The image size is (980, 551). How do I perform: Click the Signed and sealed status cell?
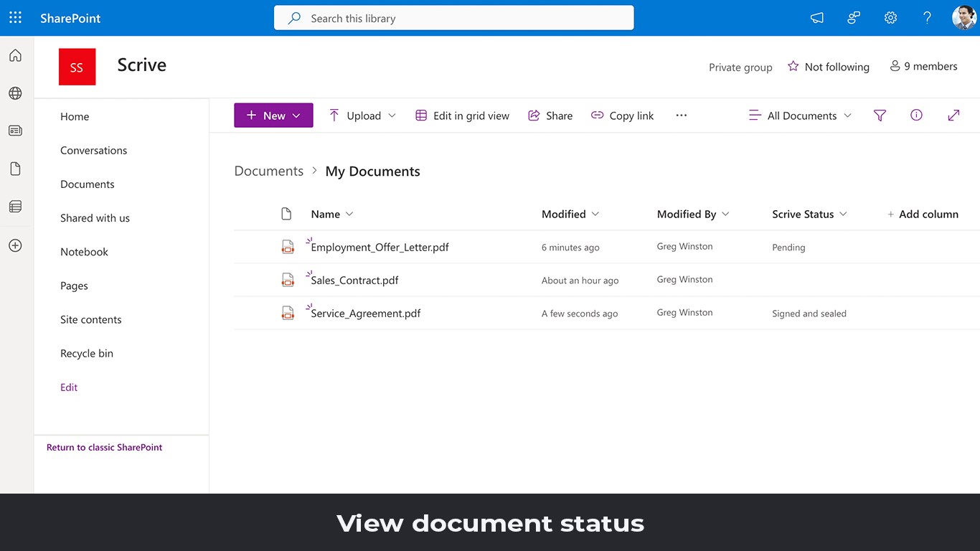coord(809,314)
